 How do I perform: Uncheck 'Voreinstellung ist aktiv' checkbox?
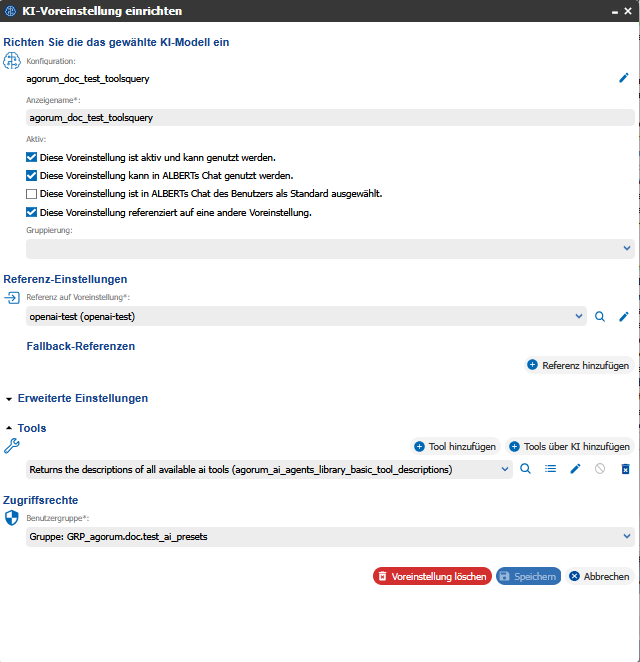click(x=31, y=157)
